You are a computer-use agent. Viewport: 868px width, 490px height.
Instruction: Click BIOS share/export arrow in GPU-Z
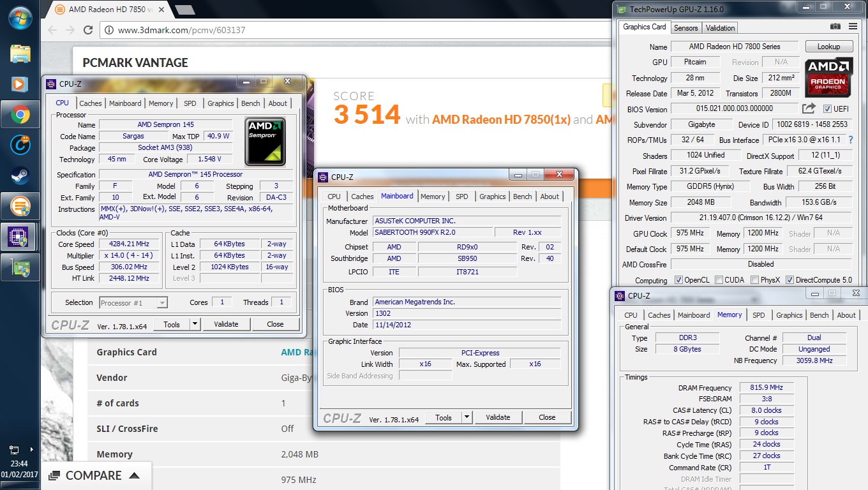[x=809, y=108]
